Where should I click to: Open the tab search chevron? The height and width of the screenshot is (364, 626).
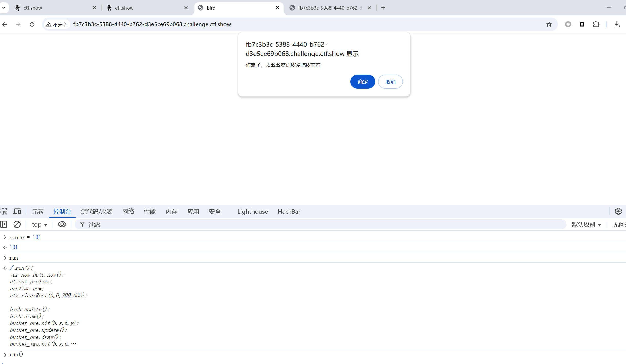click(4, 8)
